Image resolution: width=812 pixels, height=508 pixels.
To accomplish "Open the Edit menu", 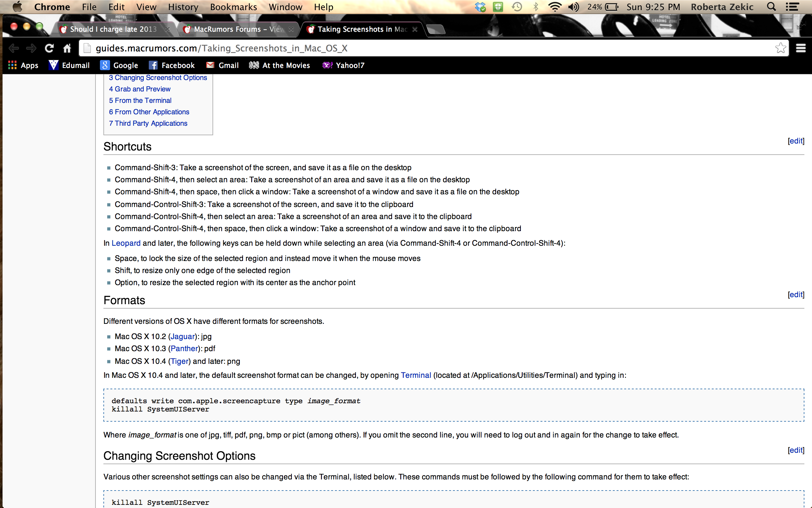I will (116, 7).
